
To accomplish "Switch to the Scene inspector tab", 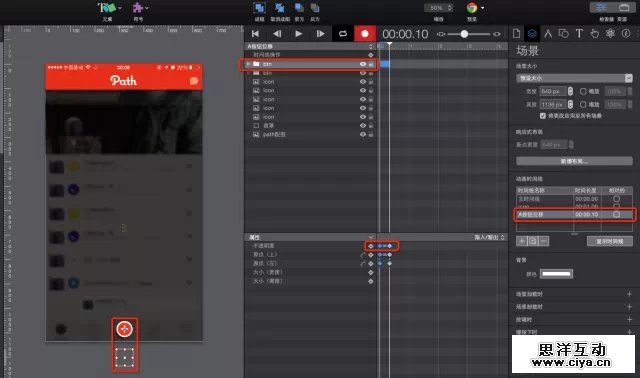I will point(532,33).
